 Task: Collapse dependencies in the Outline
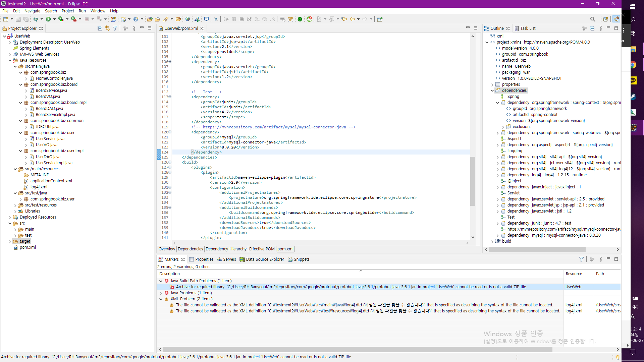(x=492, y=90)
